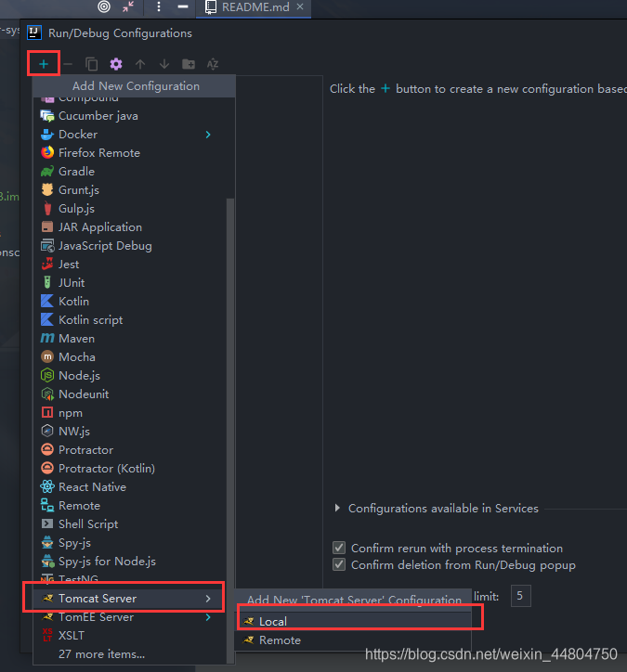Expand the Tomcat Server submenu arrow
This screenshot has width=627, height=672.
pos(208,599)
